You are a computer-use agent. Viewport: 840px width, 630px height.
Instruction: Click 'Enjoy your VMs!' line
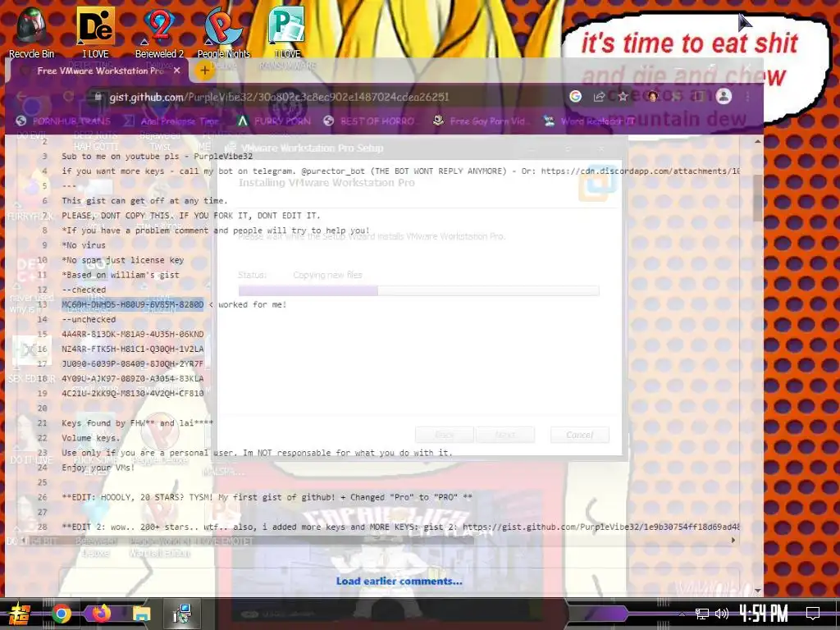click(98, 468)
